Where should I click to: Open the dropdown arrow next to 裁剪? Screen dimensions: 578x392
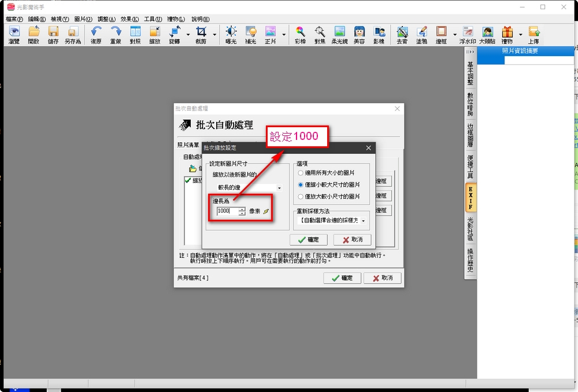pos(214,35)
